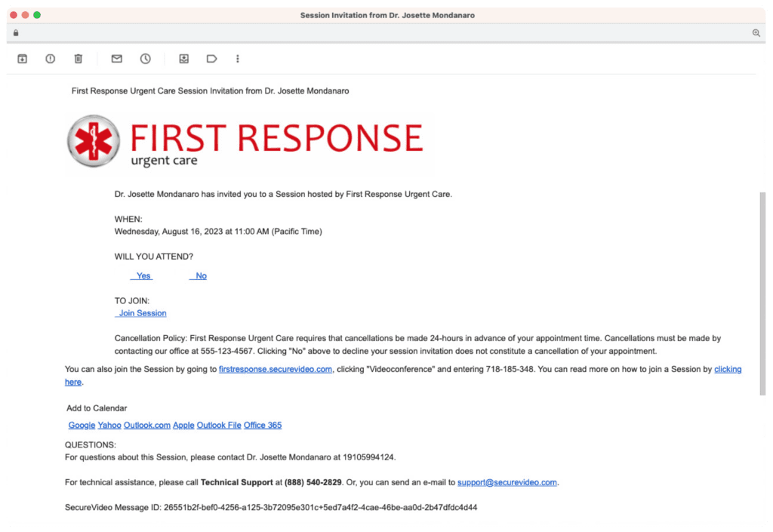Click the lock icon in the address bar
773x532 pixels.
(16, 33)
